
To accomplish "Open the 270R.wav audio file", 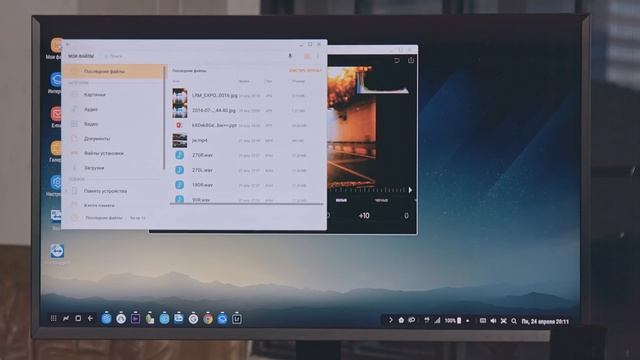I will [247, 155].
